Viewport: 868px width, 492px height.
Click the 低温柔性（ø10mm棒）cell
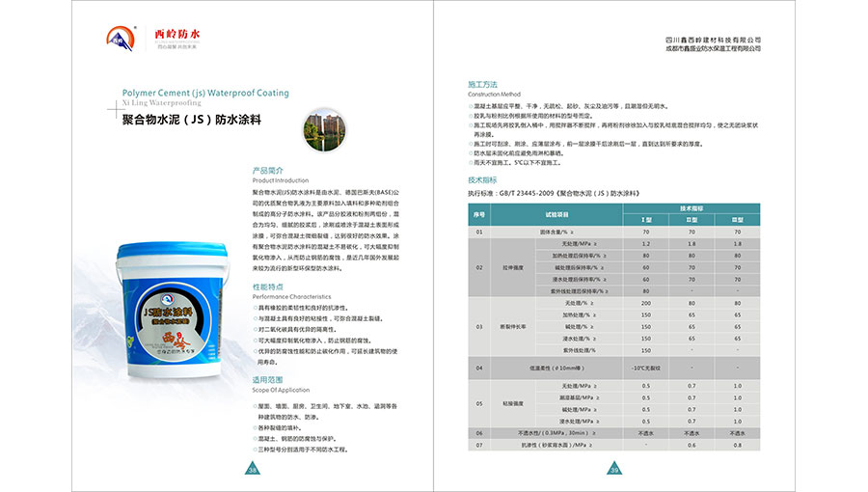tap(556, 368)
